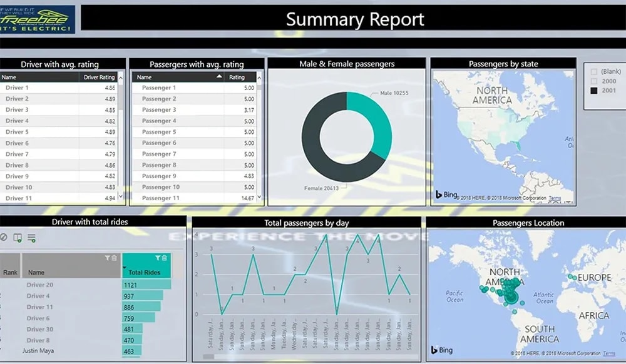
Task: Select the Driver 10 row
Action: [x=59, y=187]
